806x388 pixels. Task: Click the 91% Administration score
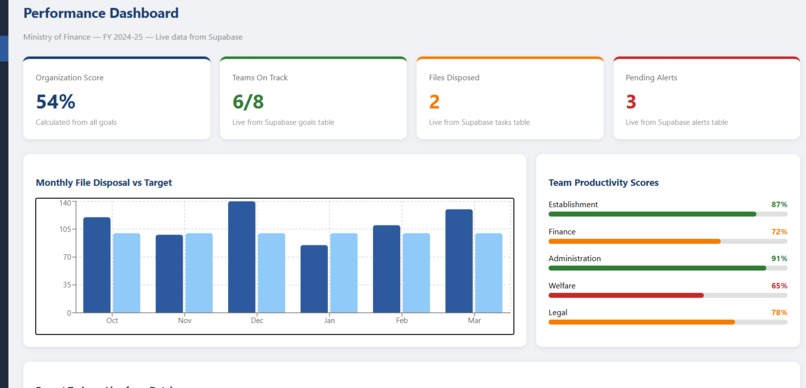point(779,258)
